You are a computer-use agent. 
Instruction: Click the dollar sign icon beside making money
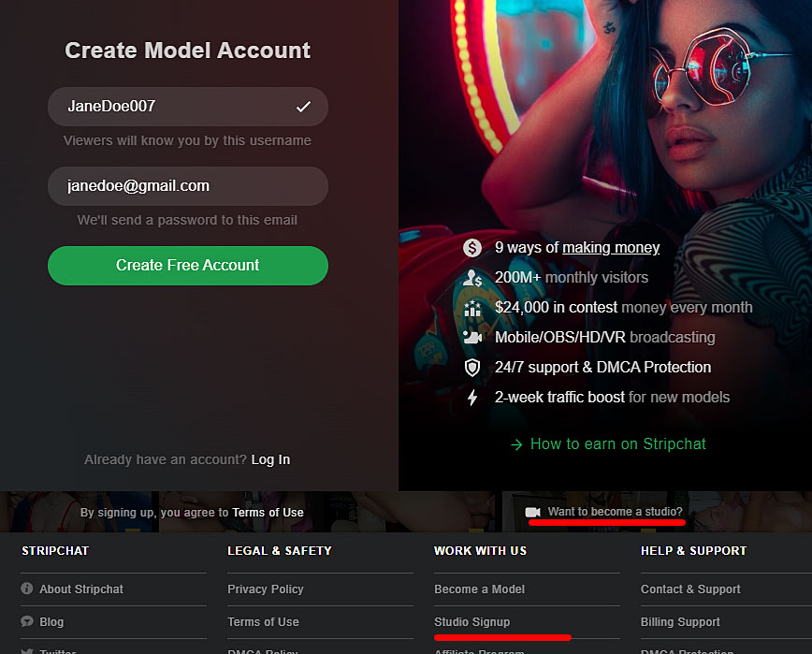pos(471,248)
